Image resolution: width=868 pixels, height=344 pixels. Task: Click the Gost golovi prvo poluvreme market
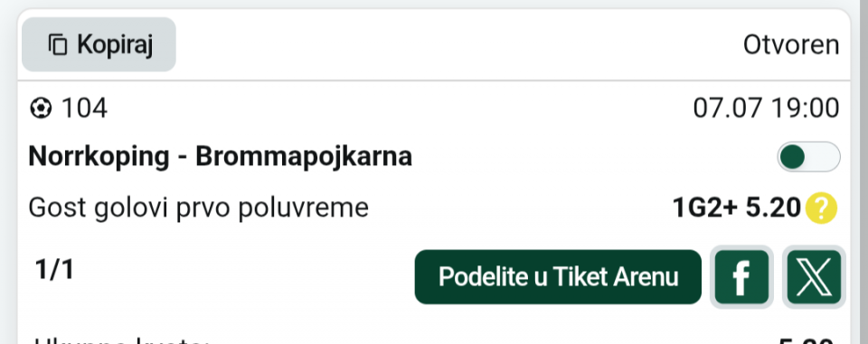point(198,208)
